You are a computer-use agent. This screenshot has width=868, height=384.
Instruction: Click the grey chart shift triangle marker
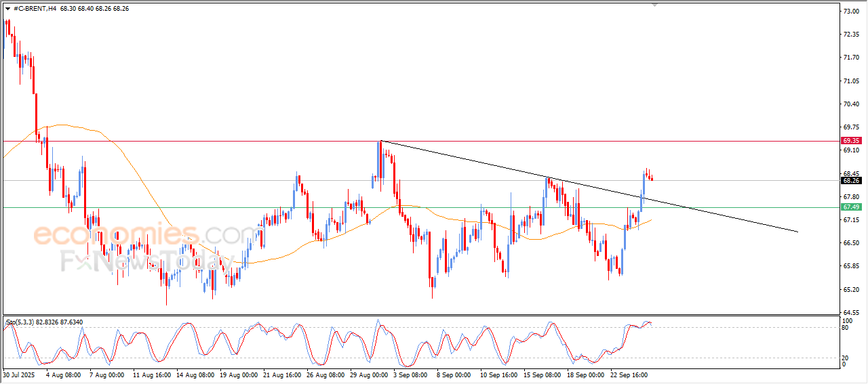click(654, 5)
